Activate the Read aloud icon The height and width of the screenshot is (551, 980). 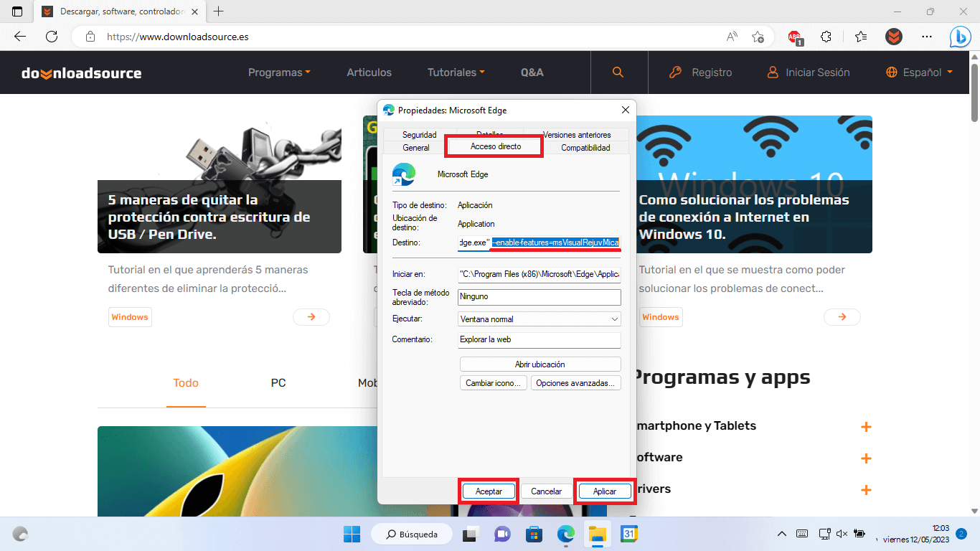732,37
